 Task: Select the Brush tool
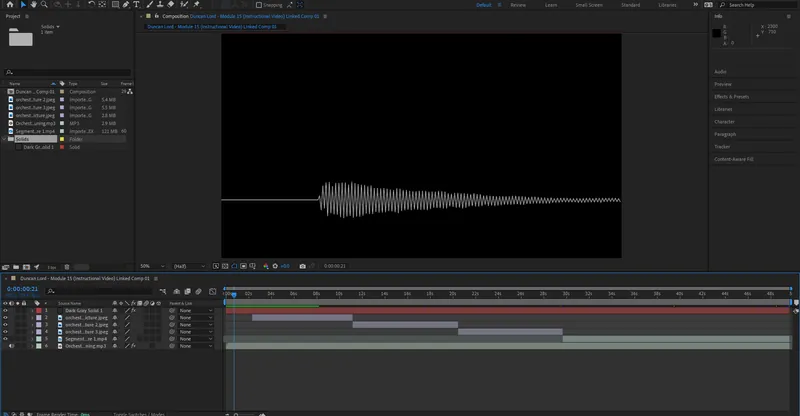(x=149, y=4)
